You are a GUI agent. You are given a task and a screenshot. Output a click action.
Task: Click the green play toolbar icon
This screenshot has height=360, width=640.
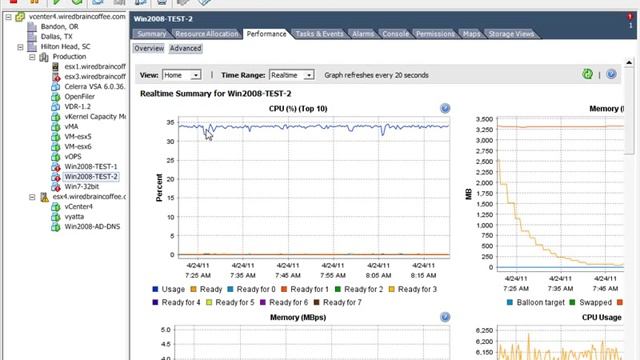pyautogui.click(x=56, y=2)
